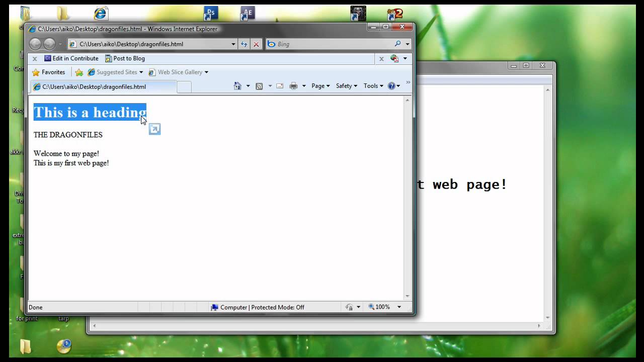Click the text 'THE DRAGONFILES'
This screenshot has height=362, width=644.
click(68, 135)
